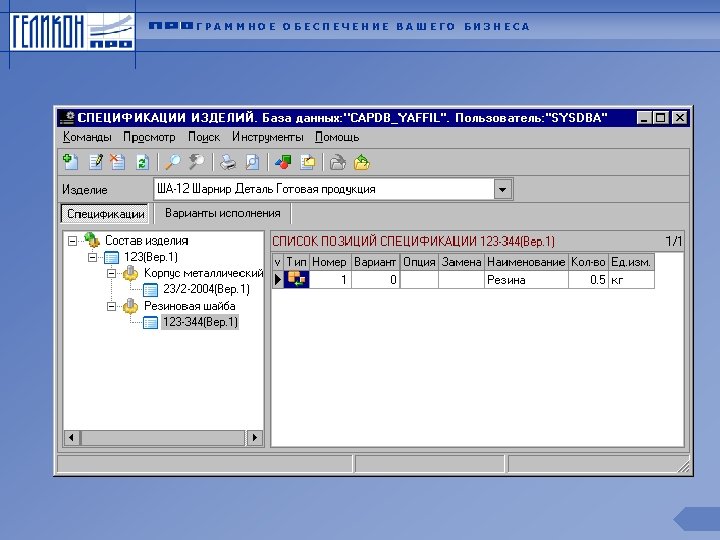Click the delete document icon with red X
Viewport: 720px width, 540px height.
point(117,162)
